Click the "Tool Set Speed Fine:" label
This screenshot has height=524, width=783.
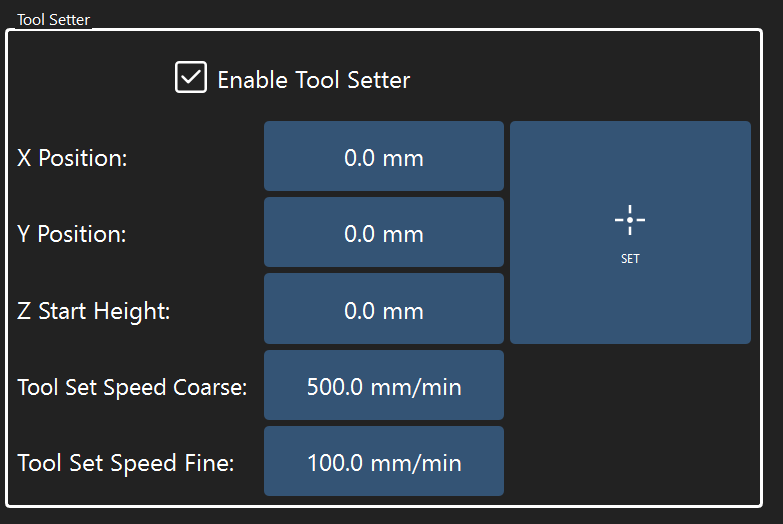click(125, 463)
